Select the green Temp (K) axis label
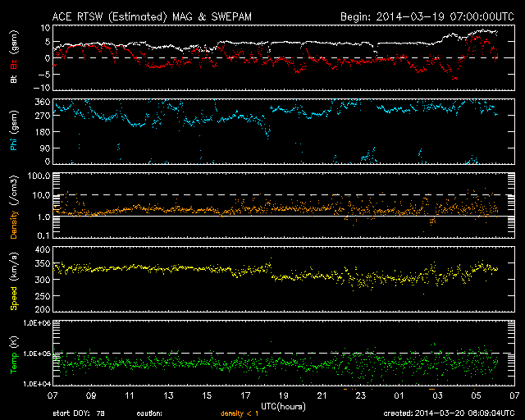Screen dimensions: 525x420 pos(14,355)
